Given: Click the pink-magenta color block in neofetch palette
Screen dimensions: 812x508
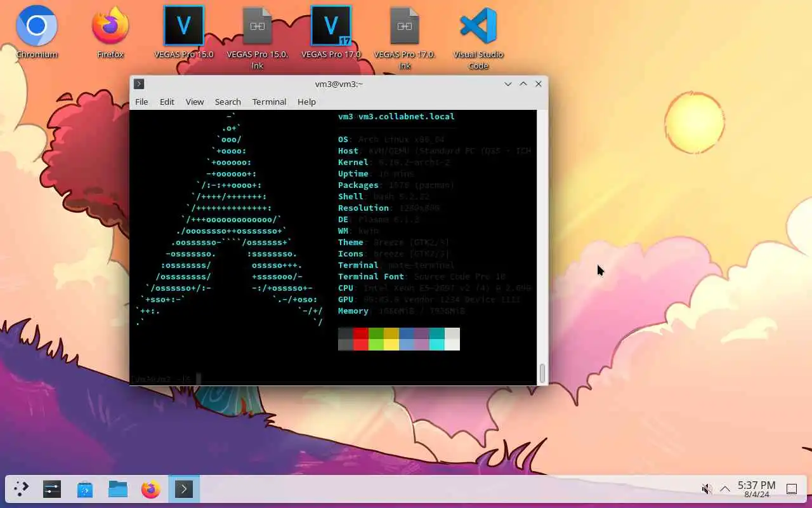Looking at the screenshot, I should [x=422, y=345].
